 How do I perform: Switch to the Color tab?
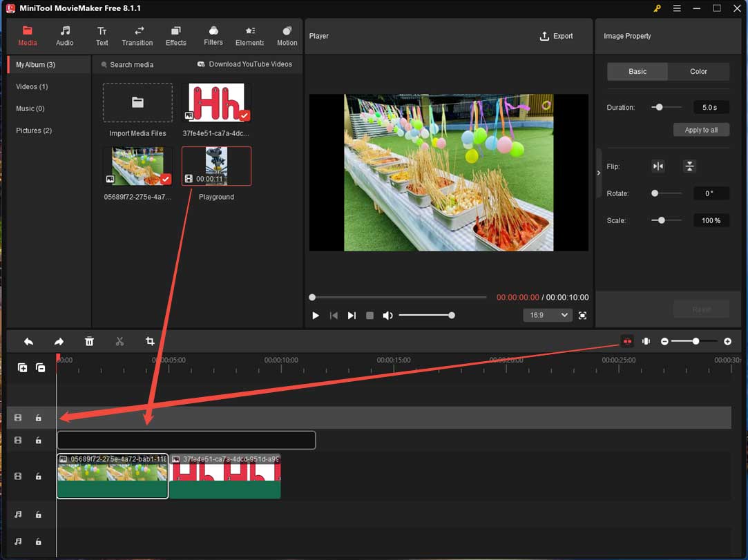point(698,71)
